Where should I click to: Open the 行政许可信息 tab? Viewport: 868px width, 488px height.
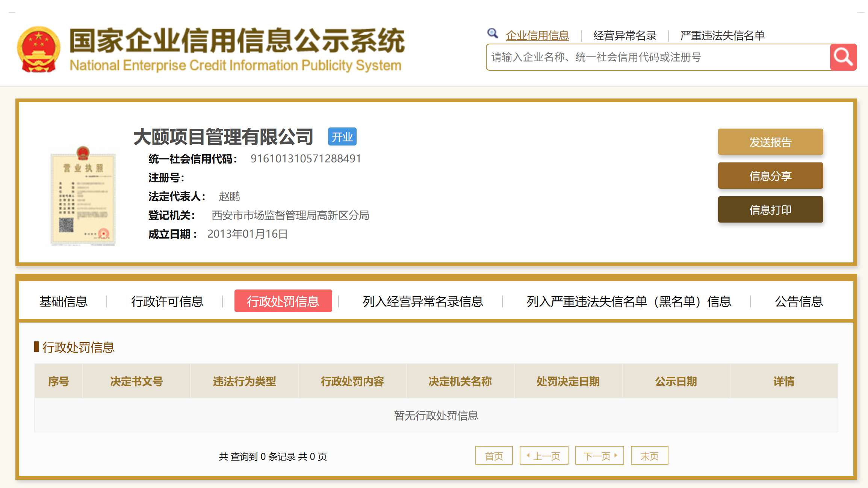tap(167, 302)
